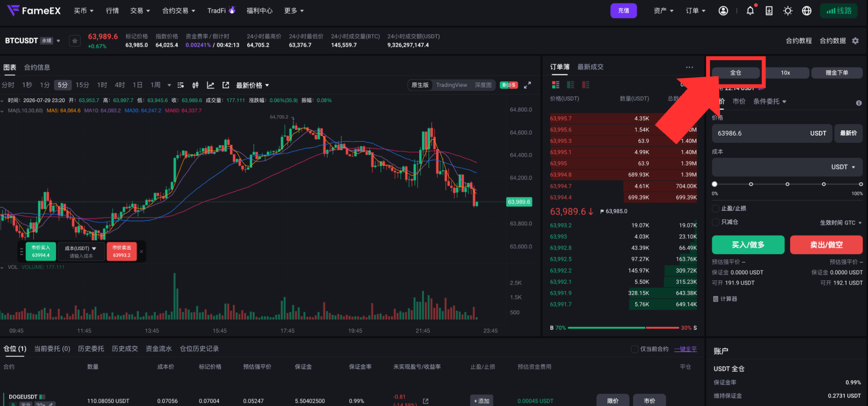Click the 一键全平 close-all link
This screenshot has height=406, width=868.
[x=685, y=349]
